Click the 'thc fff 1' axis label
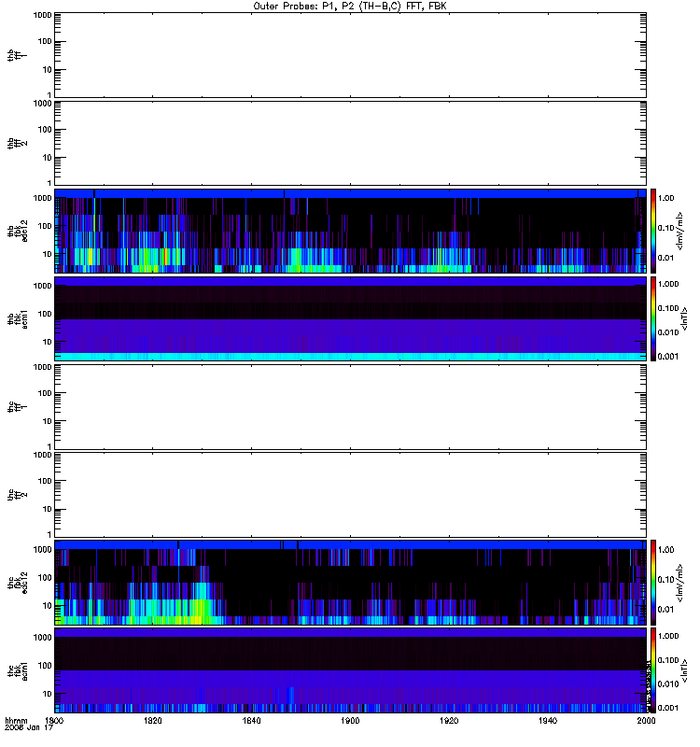Image resolution: width=700 pixels, height=747 pixels. [x=17, y=407]
